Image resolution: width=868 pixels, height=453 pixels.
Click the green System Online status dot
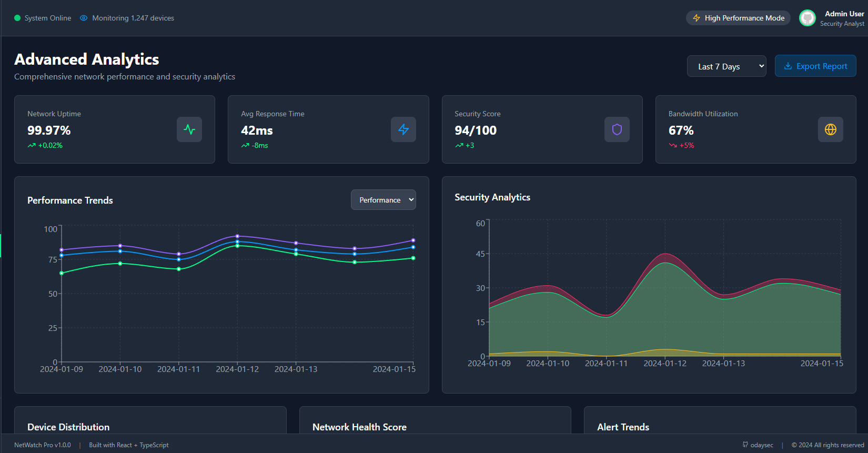tap(17, 18)
